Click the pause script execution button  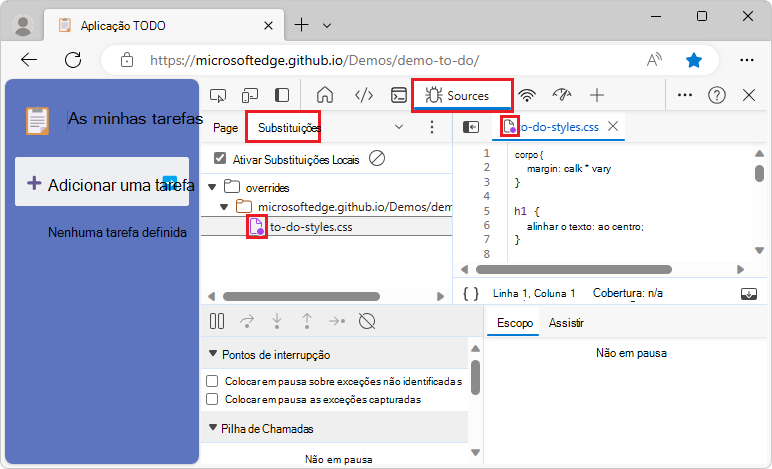pyautogui.click(x=217, y=321)
